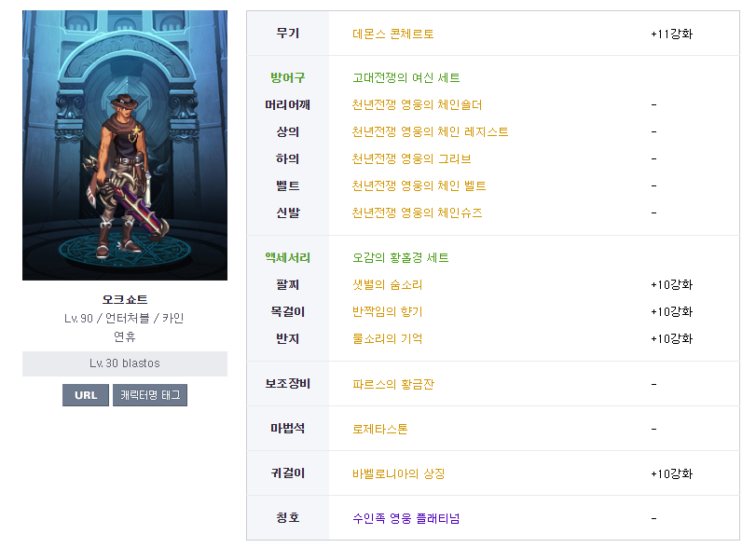Click the 액세서리 category label
The image size is (756, 548).
coord(288,257)
